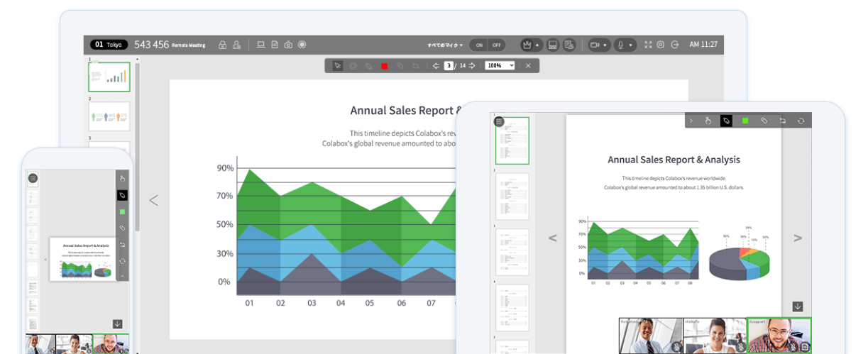This screenshot has width=868, height=354.
Task: Click previous page chevron on tablet
Action: coord(552,238)
